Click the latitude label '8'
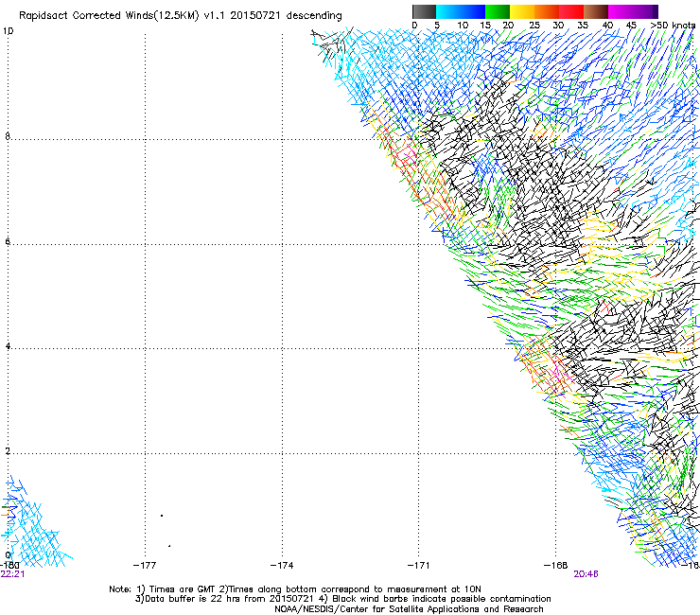The image size is (700, 615). click(8, 136)
